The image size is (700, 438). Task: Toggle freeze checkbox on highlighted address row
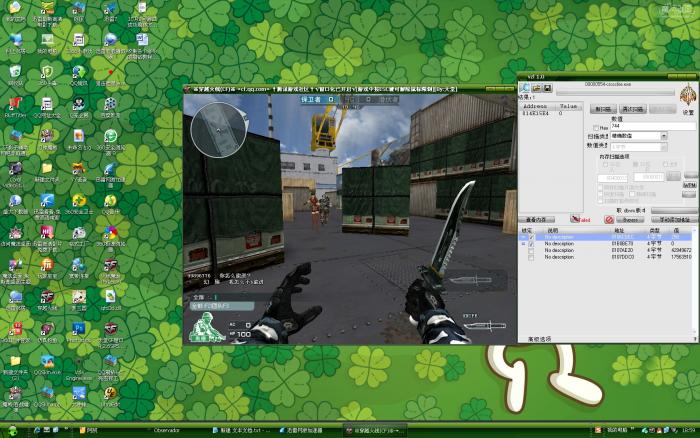531,237
